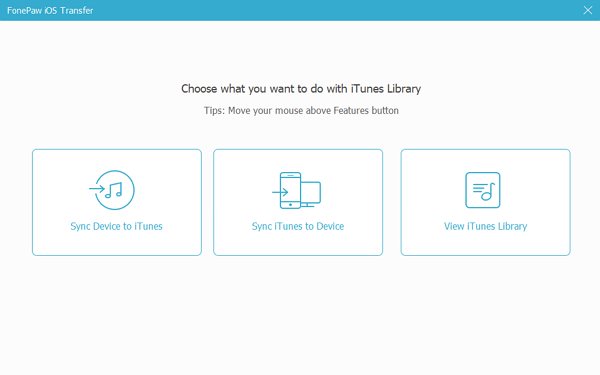Screen dimensions: 600x375
Task: Click the double music note in the circle
Action: tap(114, 190)
